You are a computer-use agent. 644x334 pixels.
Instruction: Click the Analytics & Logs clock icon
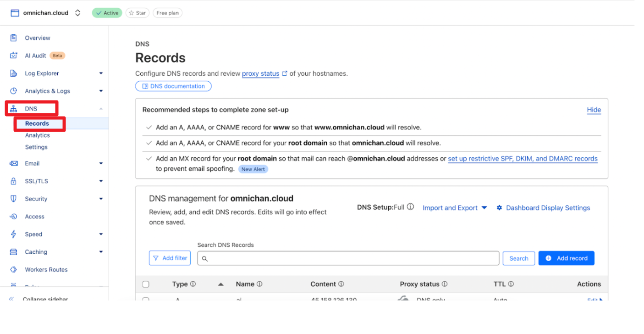[x=14, y=91]
